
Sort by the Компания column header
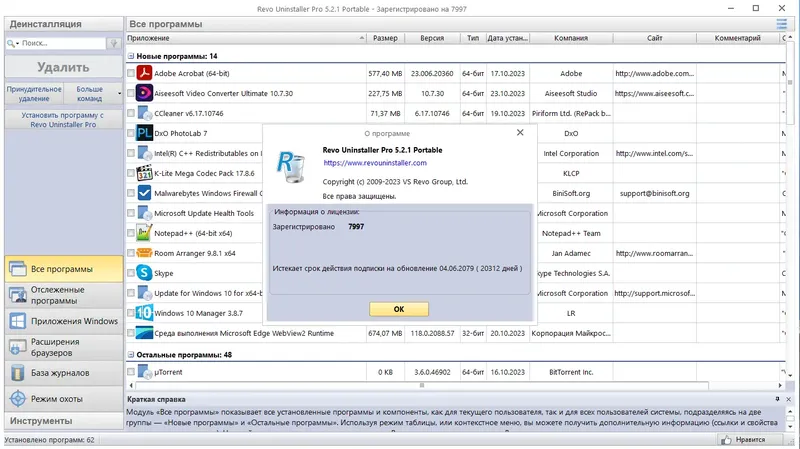(571, 38)
